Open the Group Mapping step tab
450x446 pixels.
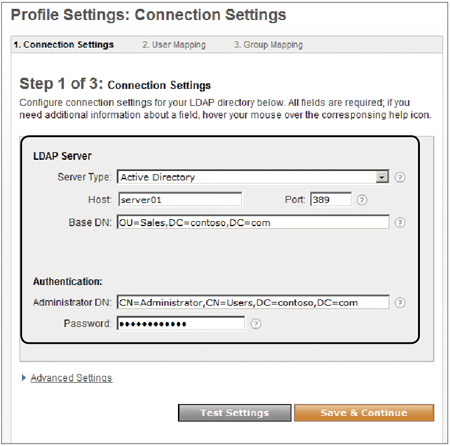click(268, 45)
